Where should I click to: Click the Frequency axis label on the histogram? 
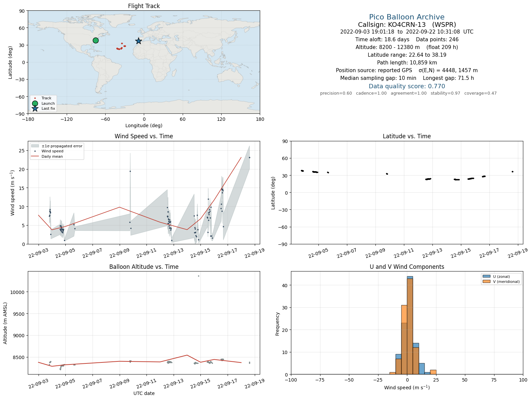click(x=277, y=324)
